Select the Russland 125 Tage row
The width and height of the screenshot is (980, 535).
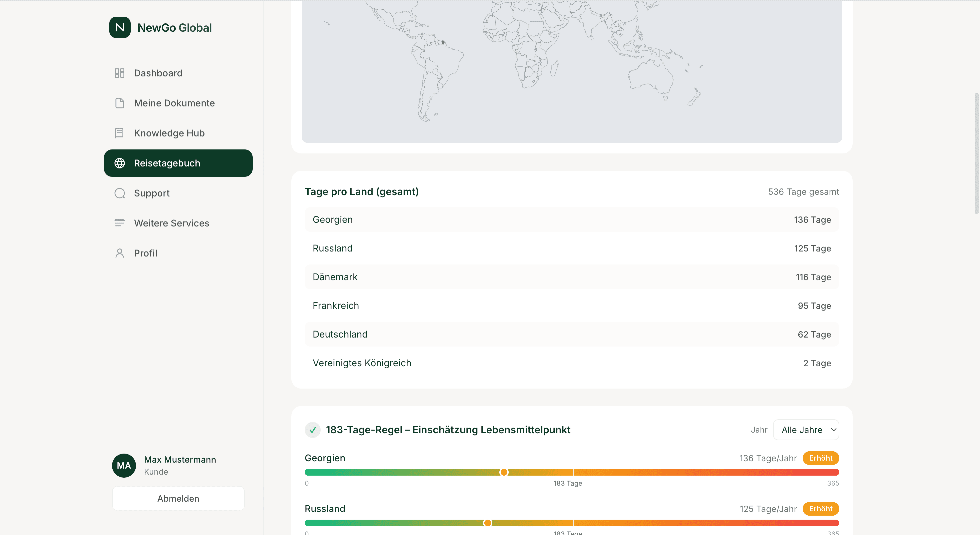click(x=572, y=248)
